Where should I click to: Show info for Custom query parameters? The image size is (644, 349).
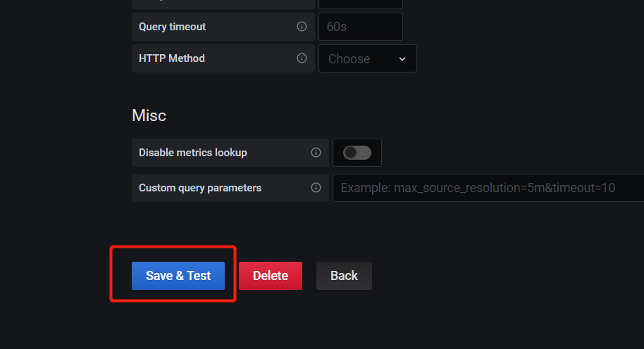[316, 188]
